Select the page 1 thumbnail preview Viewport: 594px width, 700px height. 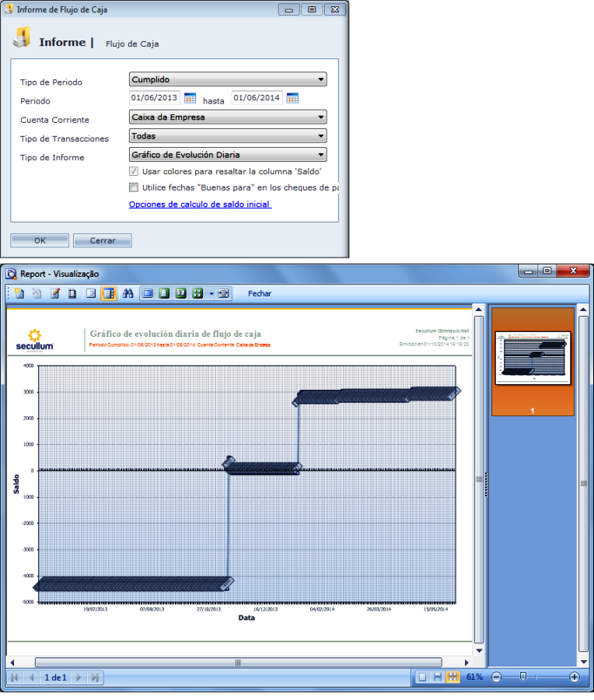533,358
